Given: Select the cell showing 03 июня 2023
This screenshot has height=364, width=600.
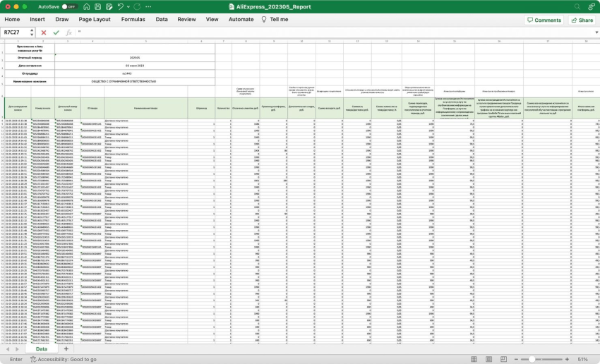Looking at the screenshot, I should pos(135,66).
